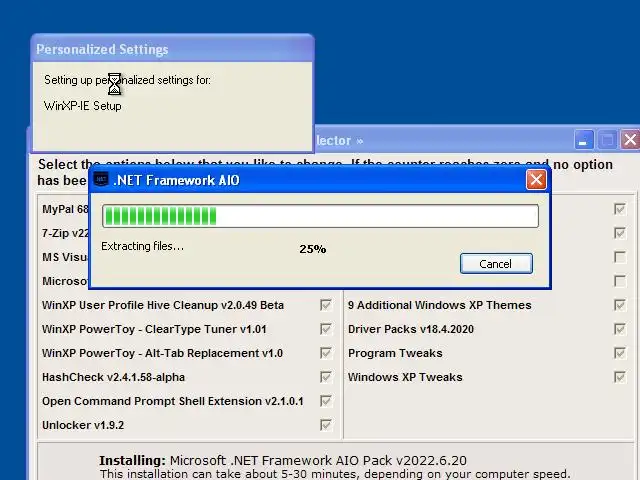Select 'WinXP User Profile Hive Cleanup v2.0.49 Beta' text
The height and width of the screenshot is (480, 640).
click(x=162, y=305)
